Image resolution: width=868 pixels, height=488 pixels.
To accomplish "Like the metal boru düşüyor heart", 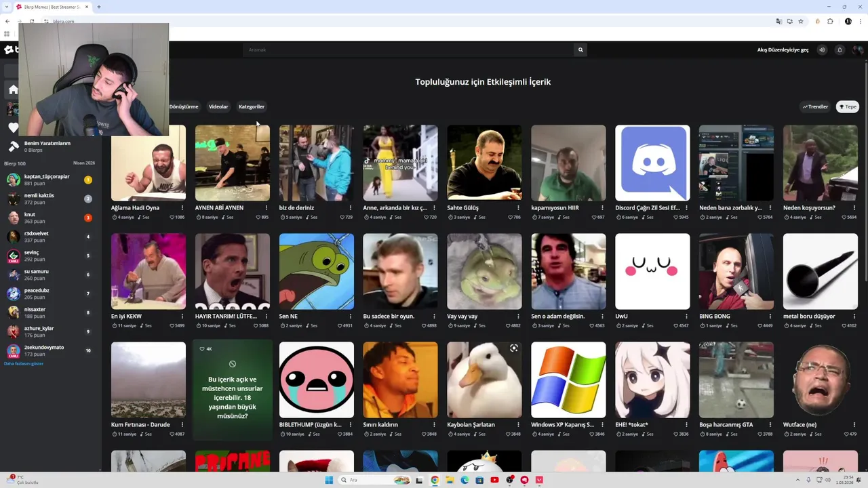I will click(845, 326).
